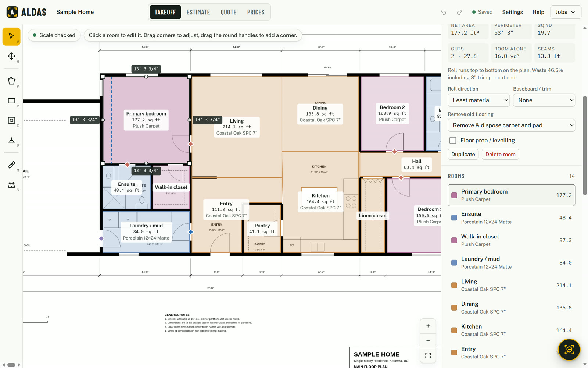The height and width of the screenshot is (368, 588).
Task: Go to the Prices tab
Action: tap(256, 12)
